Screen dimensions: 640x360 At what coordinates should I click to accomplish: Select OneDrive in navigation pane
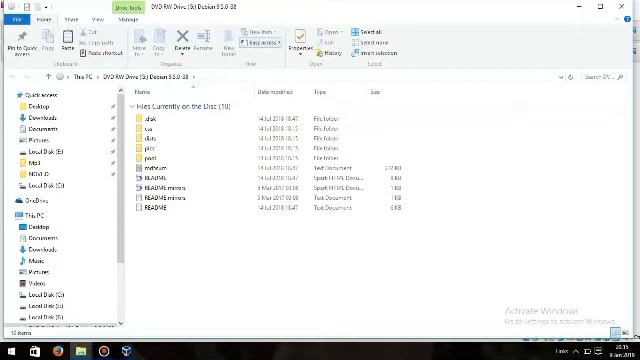coord(36,201)
